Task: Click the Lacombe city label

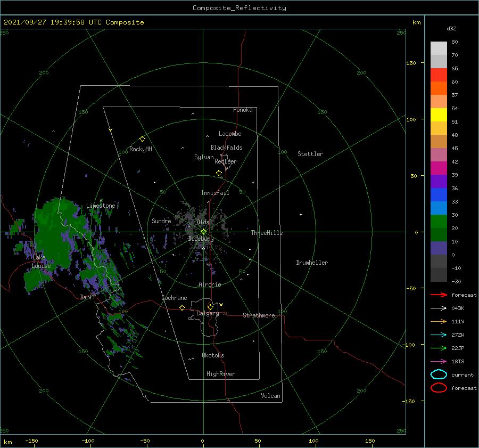Action: 230,134
